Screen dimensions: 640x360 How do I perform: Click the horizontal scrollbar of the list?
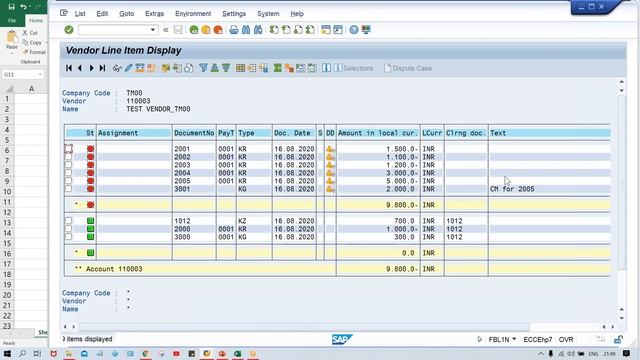304,327
